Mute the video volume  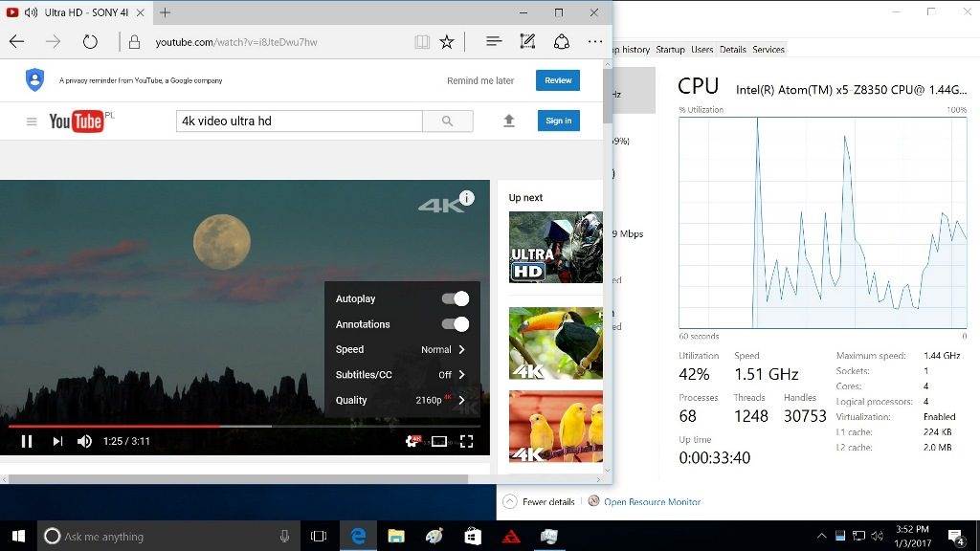click(x=84, y=441)
